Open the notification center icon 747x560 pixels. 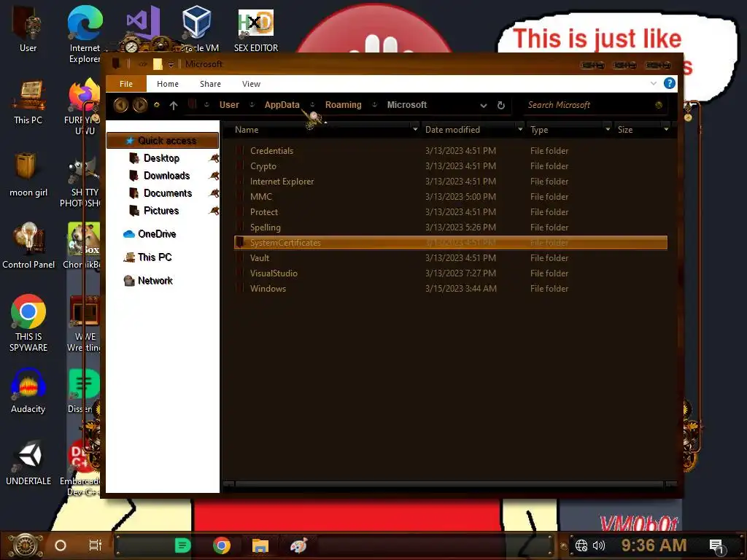(x=716, y=547)
